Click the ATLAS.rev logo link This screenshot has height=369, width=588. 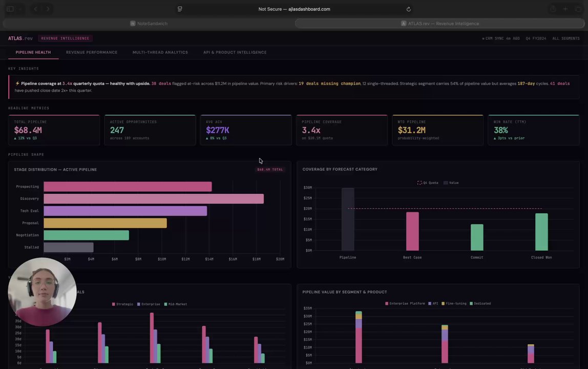pos(20,38)
